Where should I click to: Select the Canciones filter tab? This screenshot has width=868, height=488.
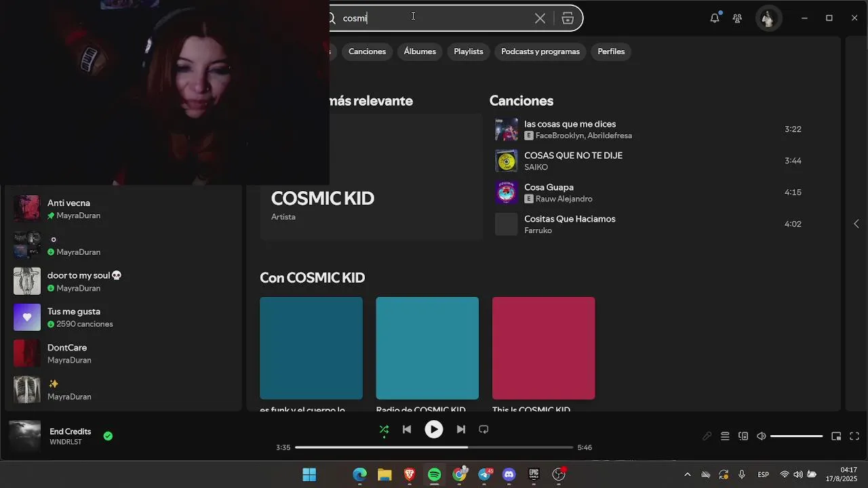(367, 52)
